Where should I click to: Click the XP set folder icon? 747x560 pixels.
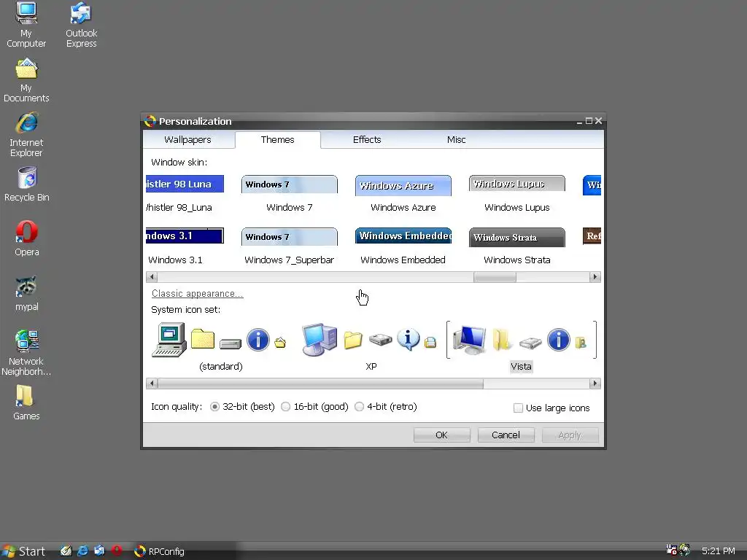[353, 340]
